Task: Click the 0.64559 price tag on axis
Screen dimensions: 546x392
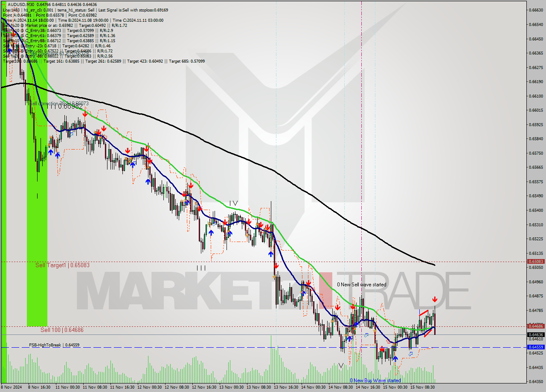Action: [535, 347]
